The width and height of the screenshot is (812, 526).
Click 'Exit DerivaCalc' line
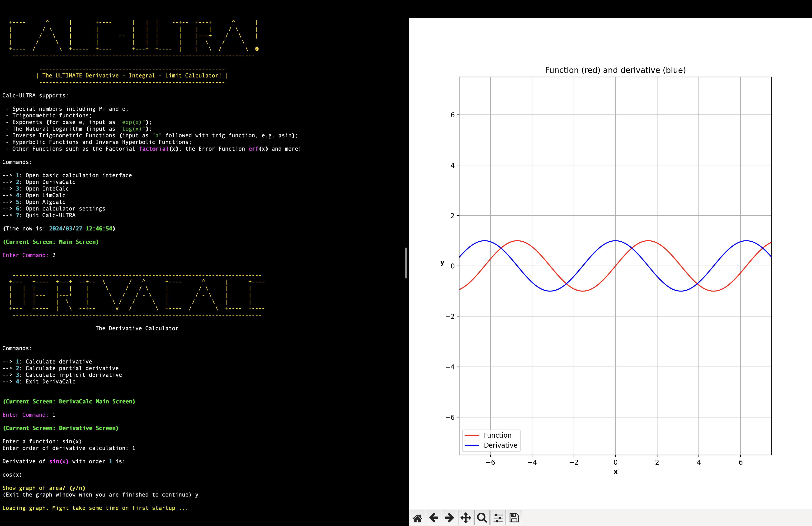[x=39, y=382]
